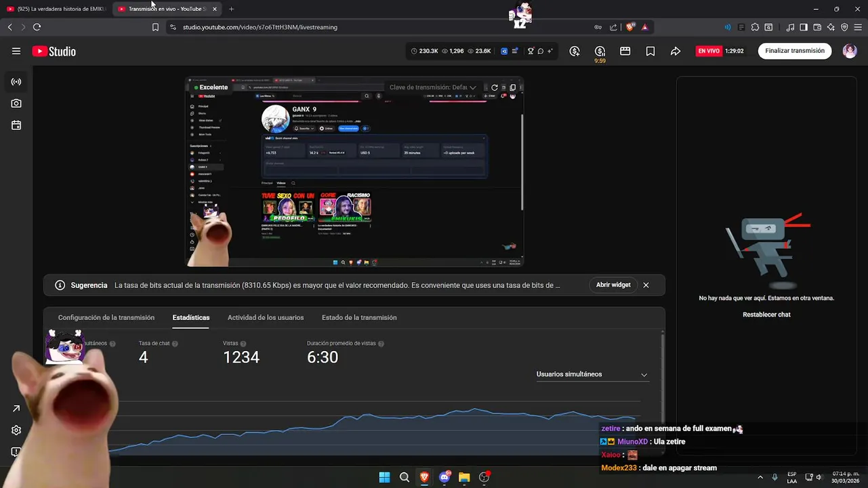Click the send feedback icon in sidebar
868x488 pixels.
[16, 452]
